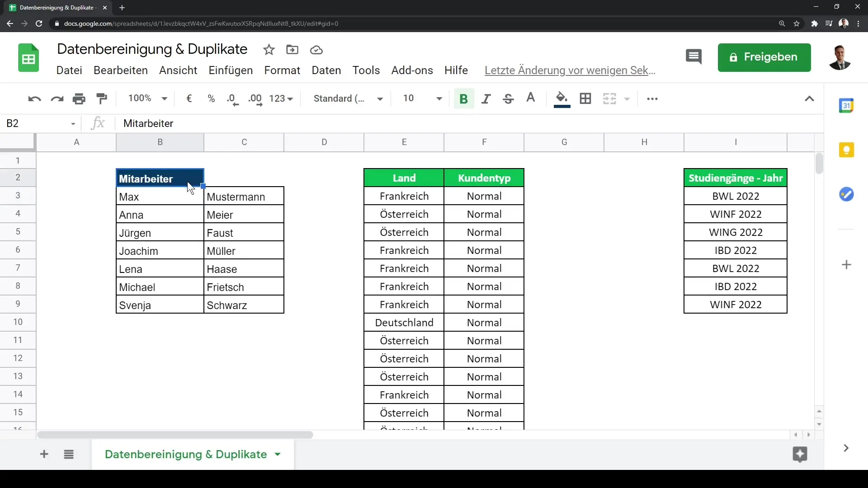
Task: Enable decimal places format toggle
Action: [x=255, y=99]
